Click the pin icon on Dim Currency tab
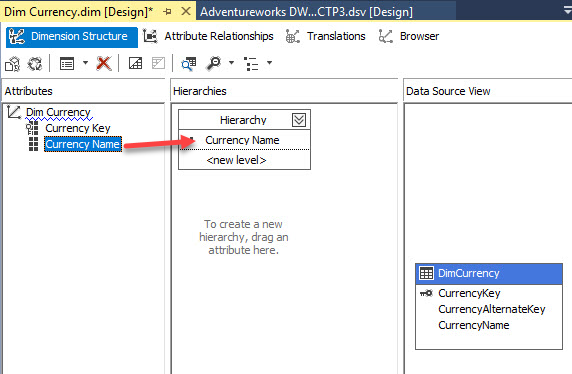 point(167,12)
